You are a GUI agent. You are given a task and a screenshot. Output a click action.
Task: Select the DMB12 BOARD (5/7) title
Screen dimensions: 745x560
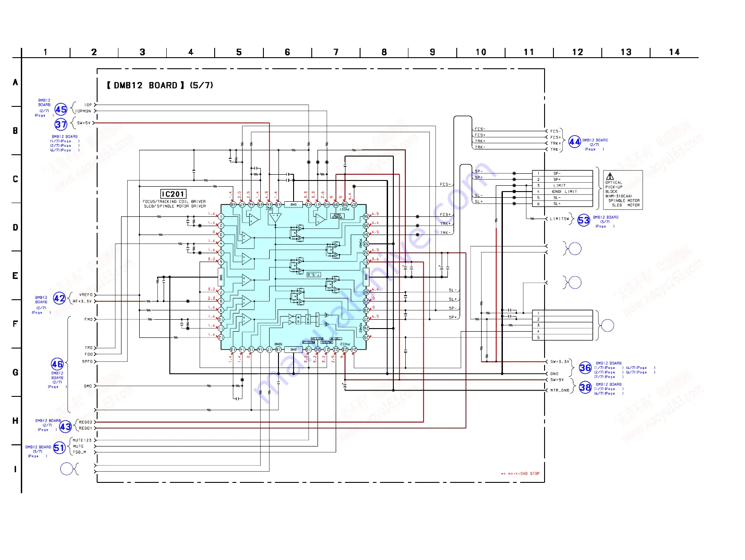pyautogui.click(x=160, y=85)
